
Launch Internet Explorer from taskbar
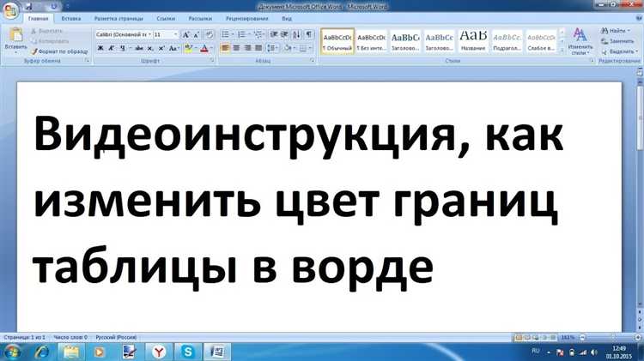point(41,352)
